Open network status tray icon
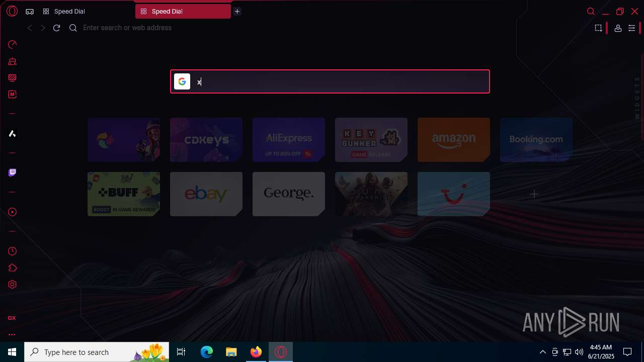The height and width of the screenshot is (362, 644). tap(567, 352)
